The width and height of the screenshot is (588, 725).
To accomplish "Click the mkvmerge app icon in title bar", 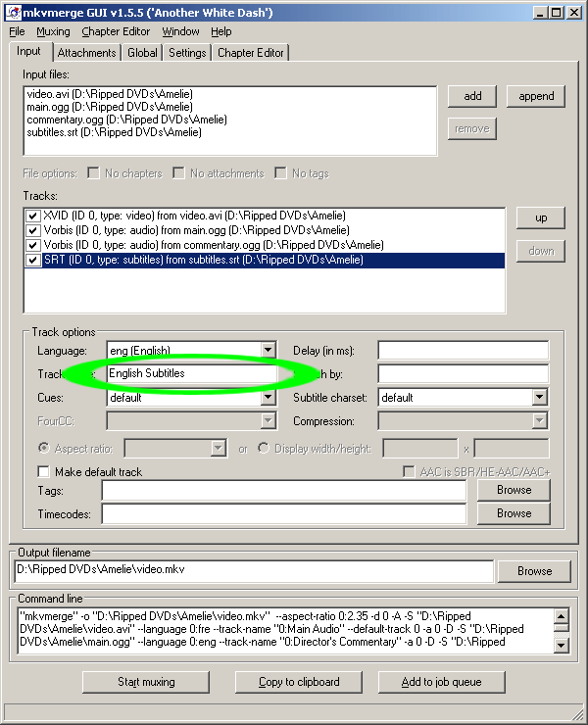I will pos(13,13).
